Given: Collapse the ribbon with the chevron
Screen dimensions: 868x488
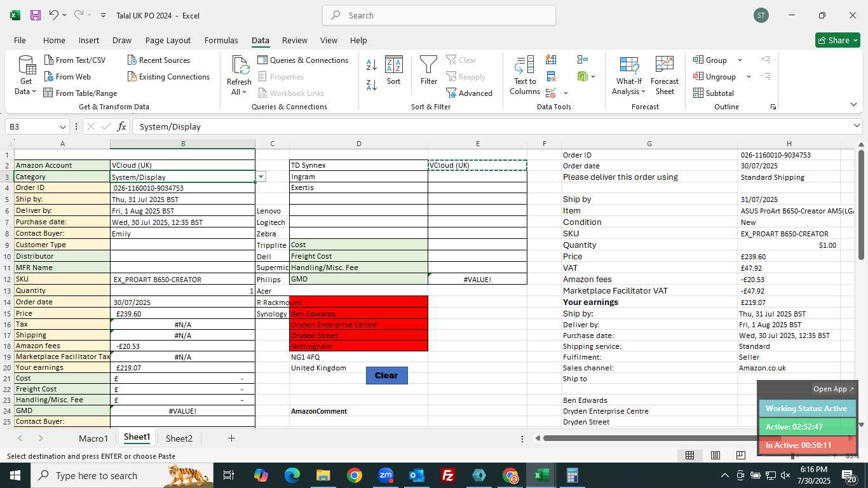Looking at the screenshot, I should [853, 105].
